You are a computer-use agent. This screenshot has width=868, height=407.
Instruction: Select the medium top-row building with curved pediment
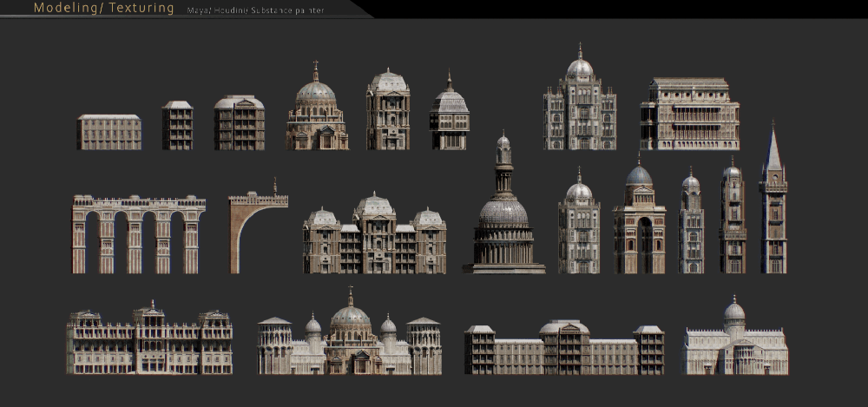(240, 123)
